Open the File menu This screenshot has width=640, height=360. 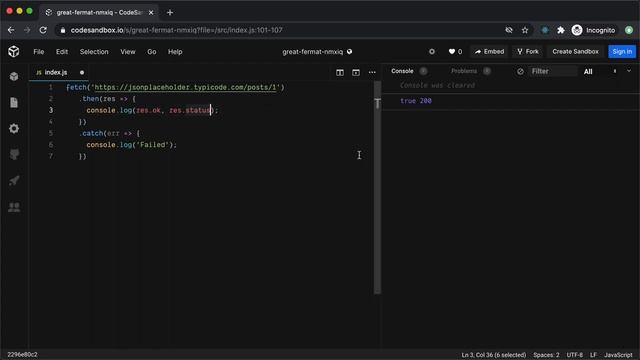[x=39, y=52]
